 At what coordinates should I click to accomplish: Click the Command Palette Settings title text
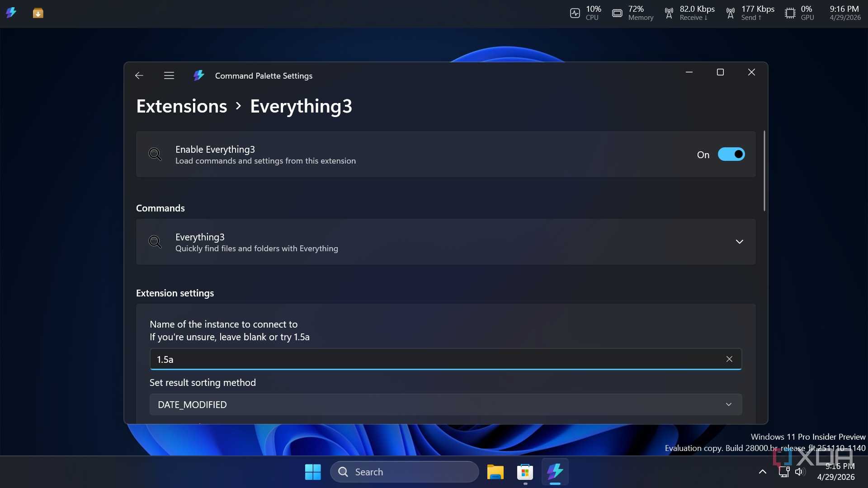click(x=264, y=75)
